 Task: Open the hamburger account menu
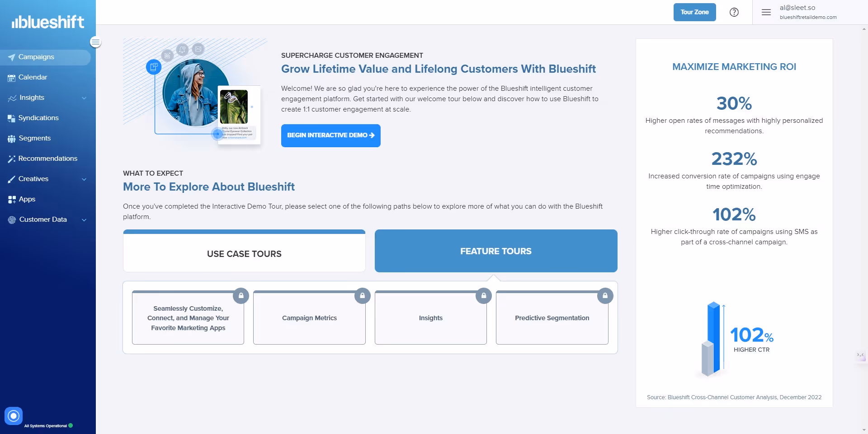click(x=766, y=12)
